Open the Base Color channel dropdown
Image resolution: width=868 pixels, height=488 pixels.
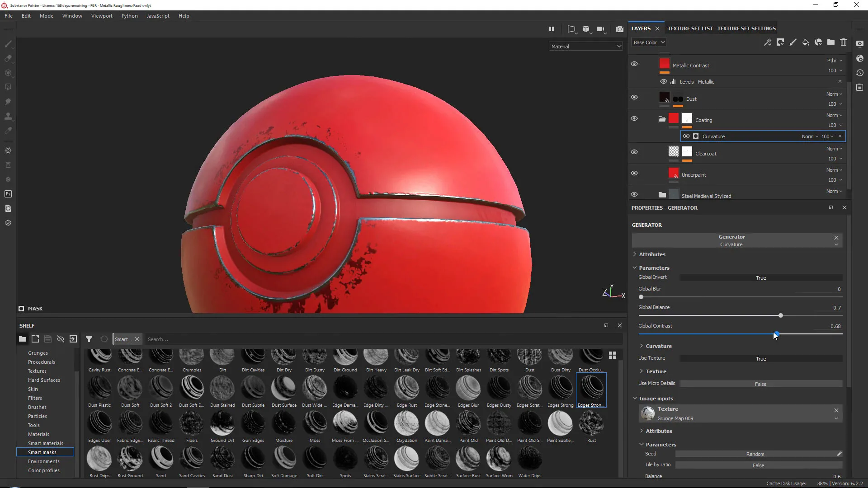[649, 42]
